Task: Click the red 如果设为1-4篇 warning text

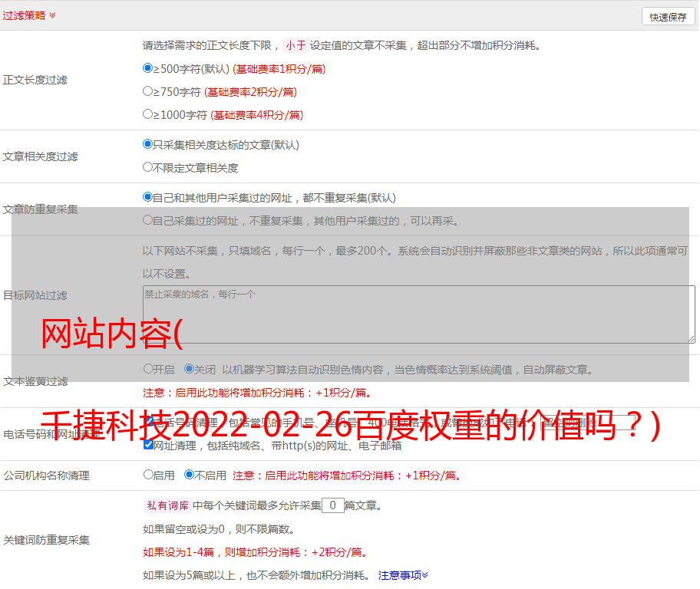Action: [256, 552]
